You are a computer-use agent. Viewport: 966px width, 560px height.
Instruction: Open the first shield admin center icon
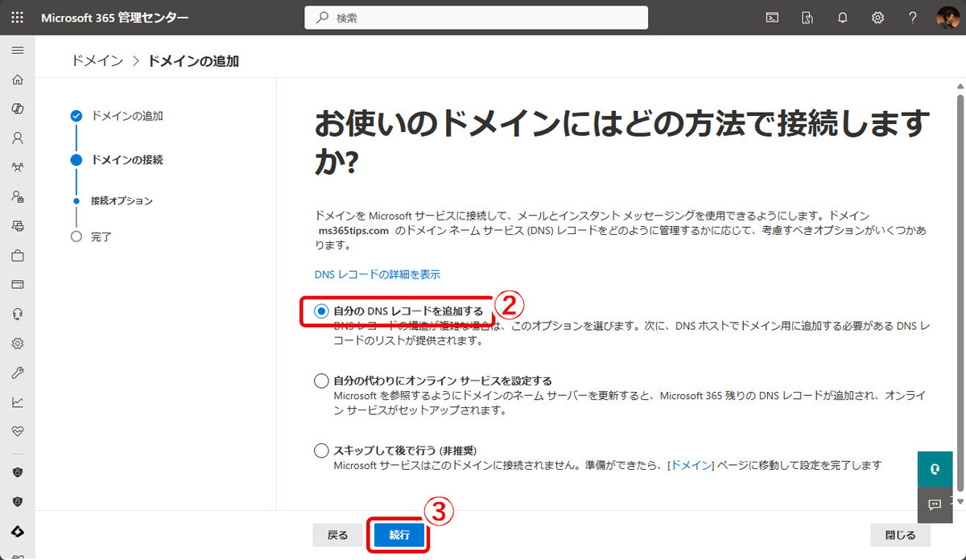click(18, 472)
